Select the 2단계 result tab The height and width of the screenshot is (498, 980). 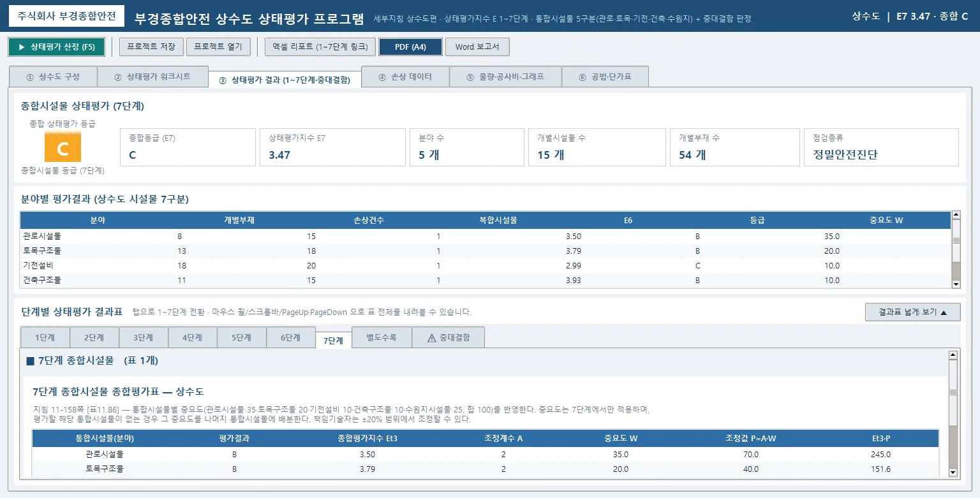94,337
